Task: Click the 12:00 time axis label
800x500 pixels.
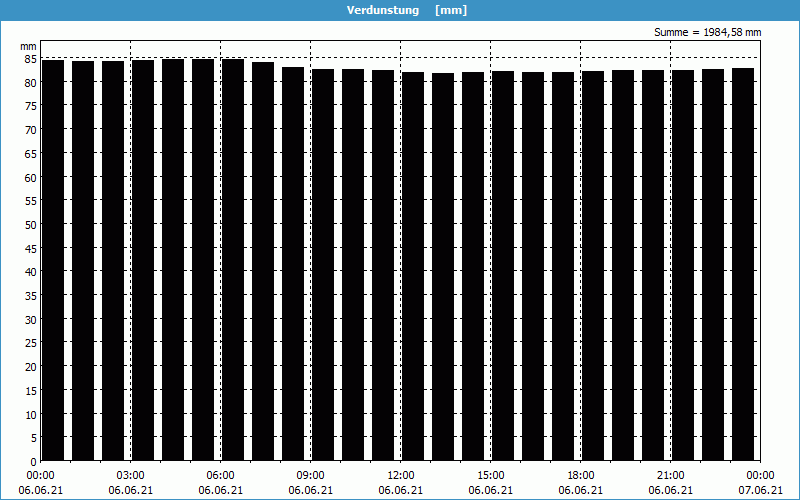Action: (x=401, y=476)
